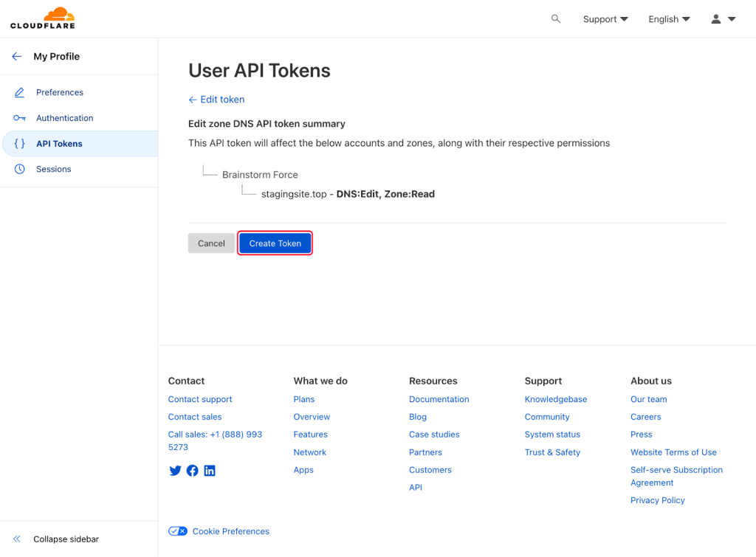Click the Cancel button
The height and width of the screenshot is (557, 756).
pyautogui.click(x=211, y=243)
